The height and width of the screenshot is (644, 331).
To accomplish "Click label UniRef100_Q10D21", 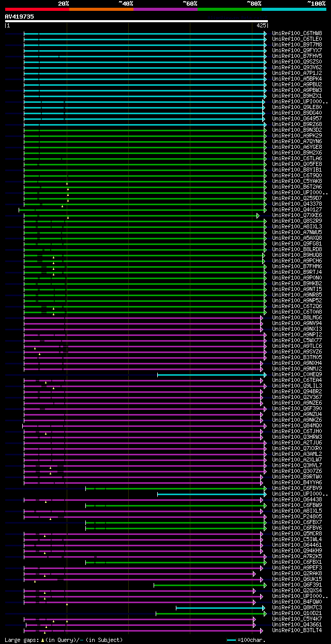I will (x=297, y=613).
